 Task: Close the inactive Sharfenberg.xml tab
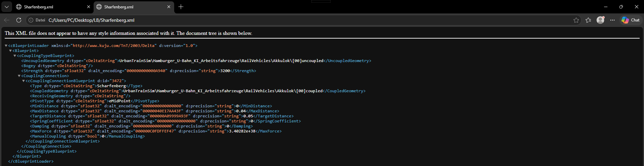[89, 7]
